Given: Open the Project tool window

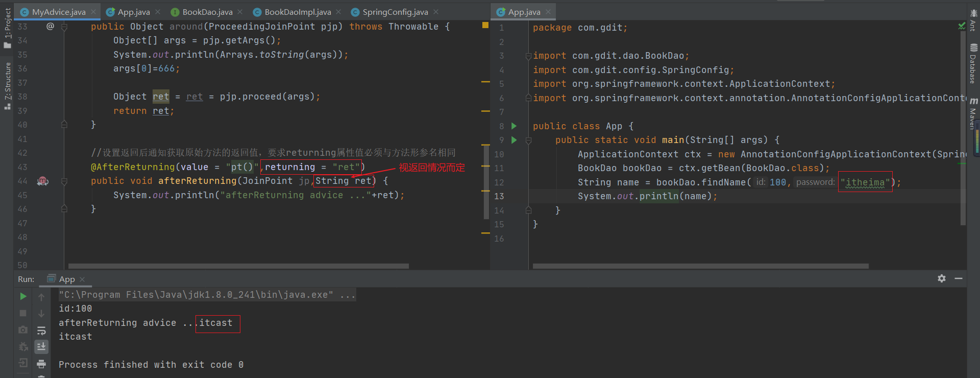Looking at the screenshot, I should tap(7, 28).
